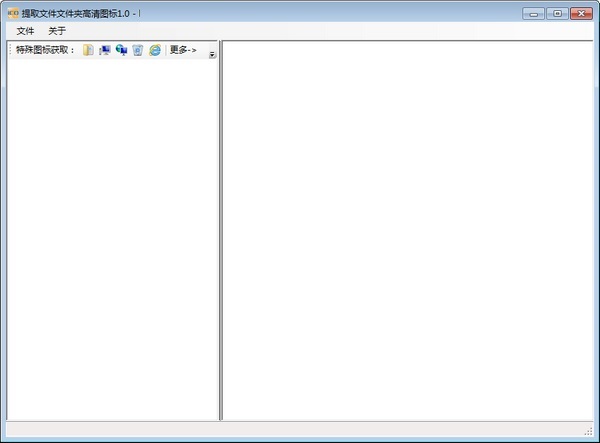This screenshot has height=443, width=600.
Task: Get the Network places special icon
Action: point(121,50)
